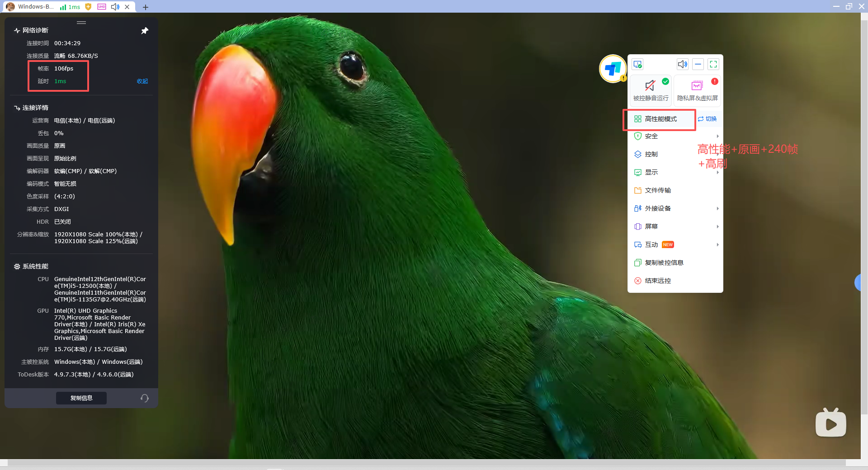Image resolution: width=868 pixels, height=470 pixels.
Task: Click the 原画 picture quality value
Action: pyautogui.click(x=60, y=146)
